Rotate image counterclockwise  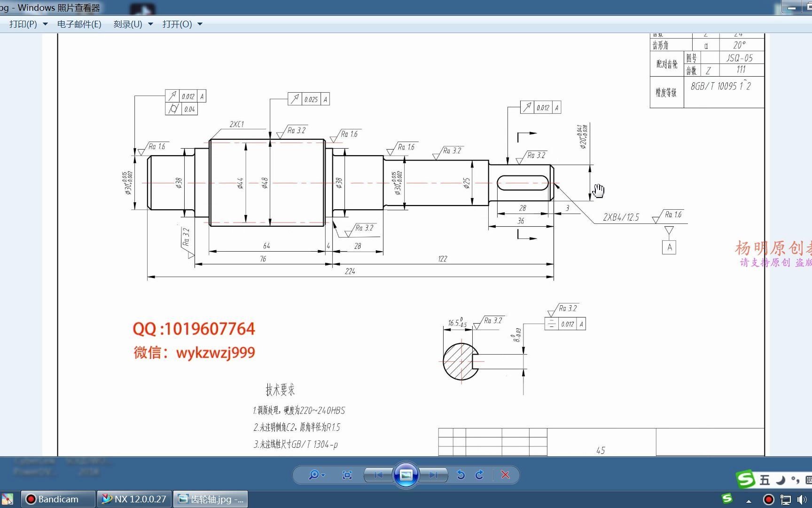pos(461,475)
